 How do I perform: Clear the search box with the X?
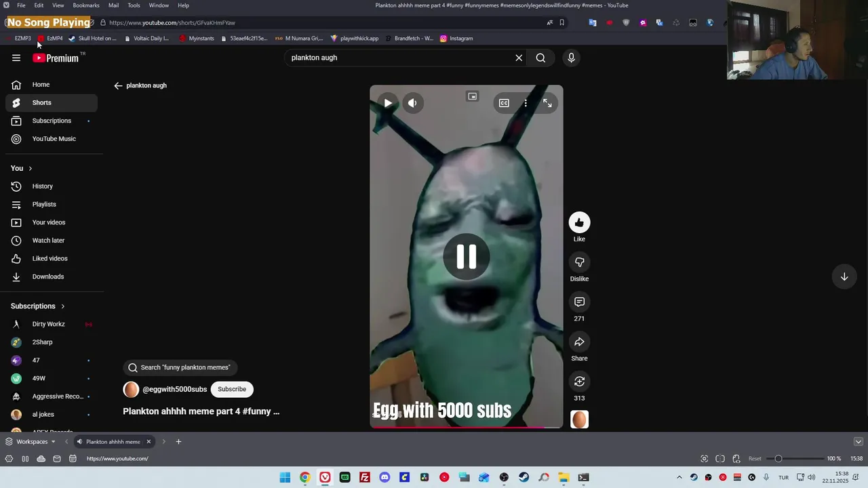(519, 58)
